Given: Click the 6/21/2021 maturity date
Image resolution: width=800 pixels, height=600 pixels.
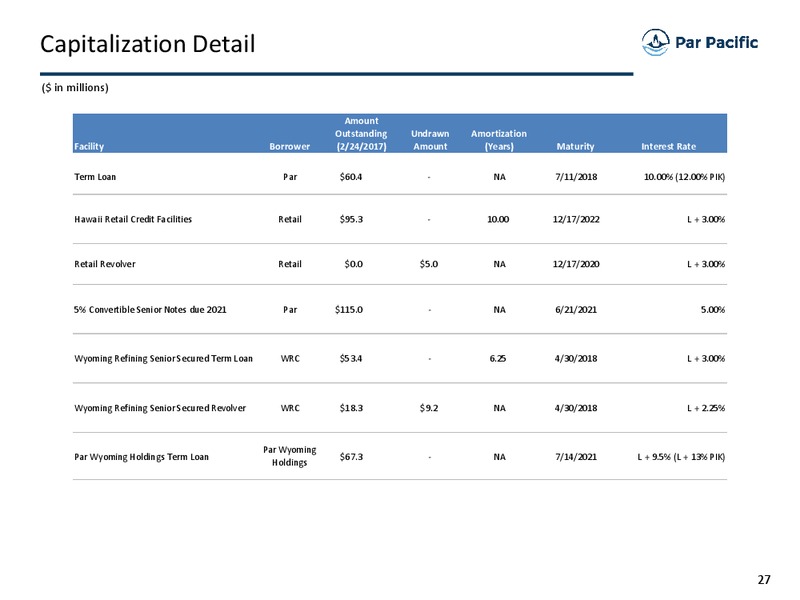Looking at the screenshot, I should coord(576,310).
